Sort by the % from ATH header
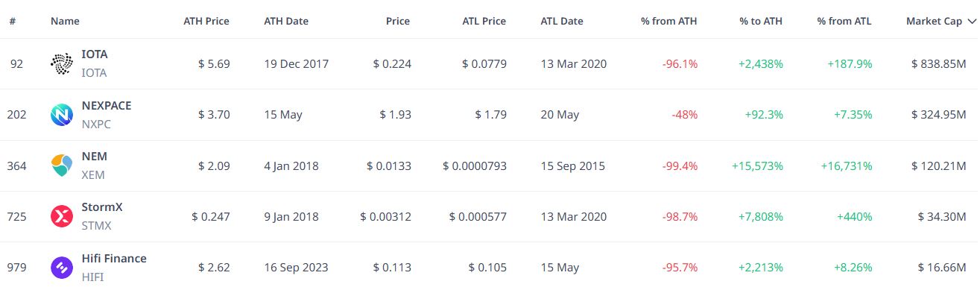Image resolution: width=980 pixels, height=293 pixels. 669,22
